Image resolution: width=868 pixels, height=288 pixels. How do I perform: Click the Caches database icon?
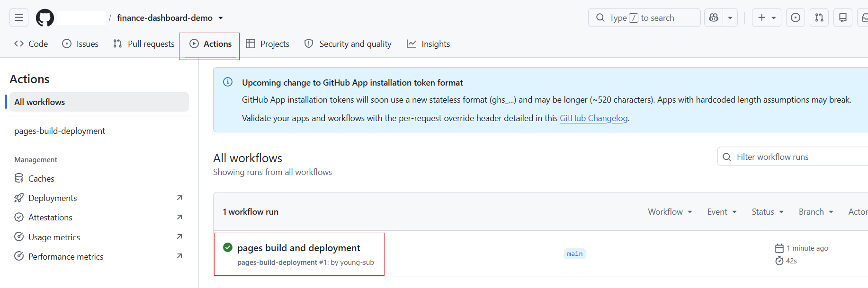19,178
